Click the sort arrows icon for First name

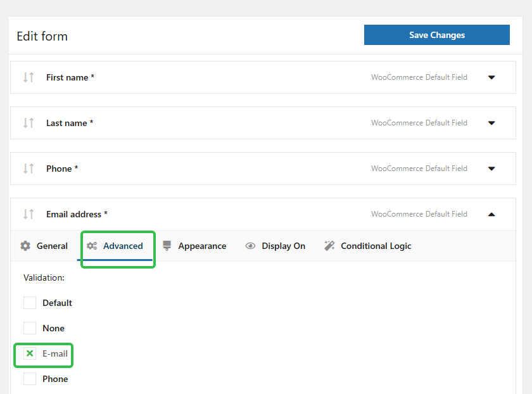click(x=28, y=77)
